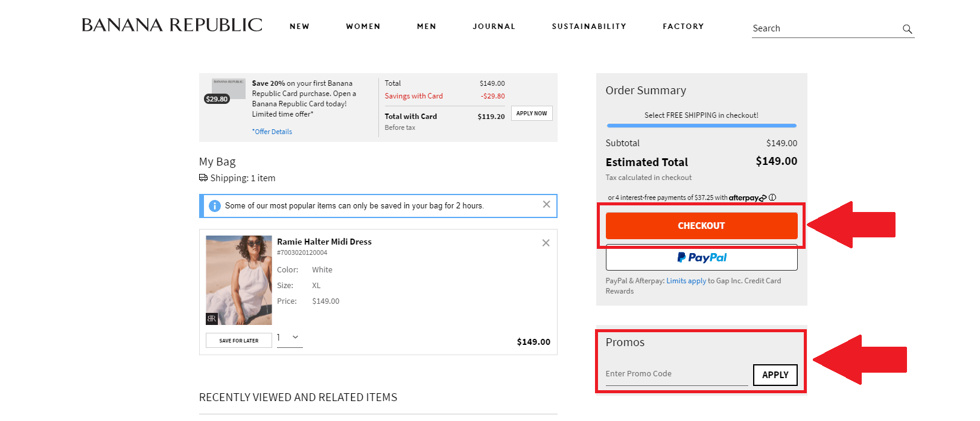Open the quantity dropdown for the dress

tap(290, 338)
